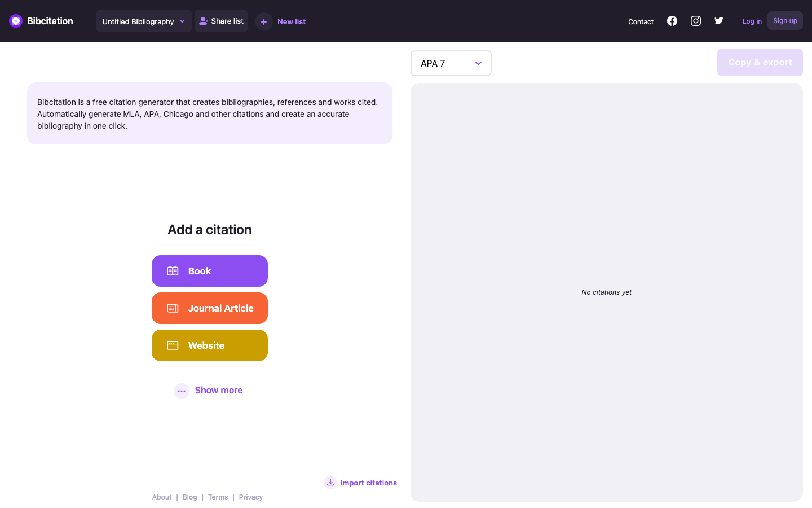Click the 'Add a citation' heading
812x508 pixels.
[x=210, y=230]
